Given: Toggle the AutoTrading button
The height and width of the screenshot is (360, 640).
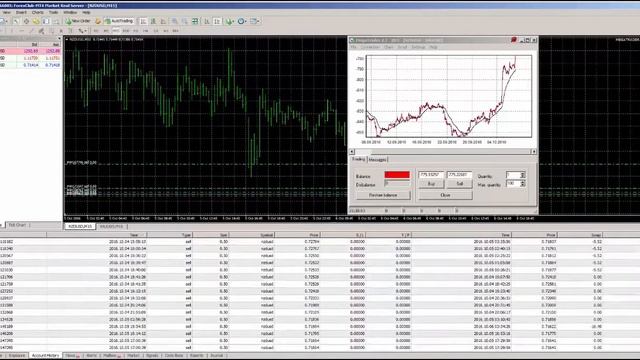Looking at the screenshot, I should click(x=119, y=21).
